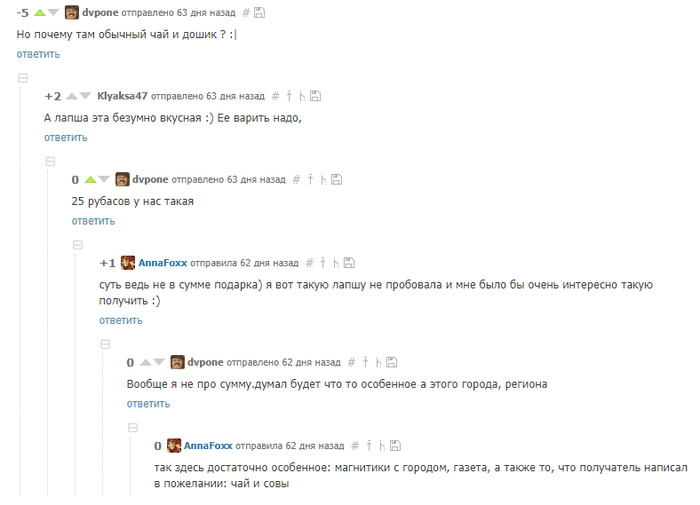Collapse replies under '25 рубасов' comment

click(x=78, y=245)
